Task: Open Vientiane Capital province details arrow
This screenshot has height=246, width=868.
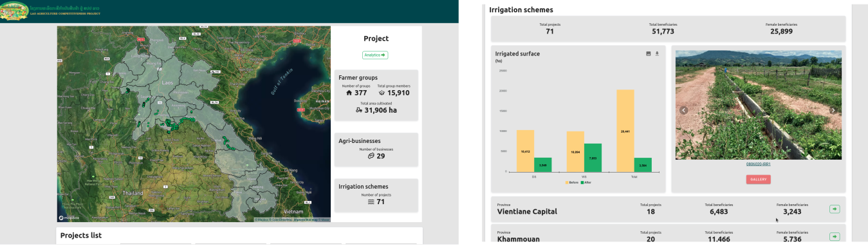Action: [835, 209]
